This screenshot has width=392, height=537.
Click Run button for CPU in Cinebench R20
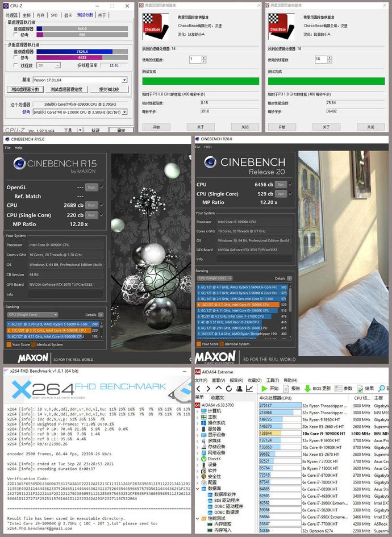[281, 184]
